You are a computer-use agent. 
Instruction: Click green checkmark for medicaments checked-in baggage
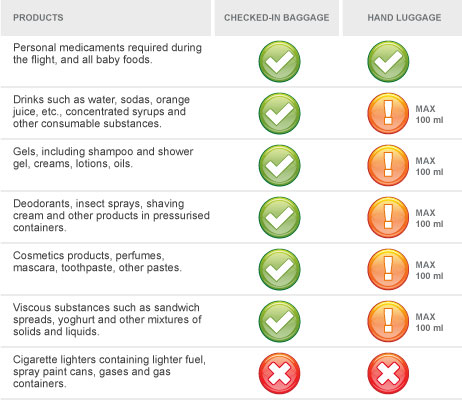click(x=279, y=61)
